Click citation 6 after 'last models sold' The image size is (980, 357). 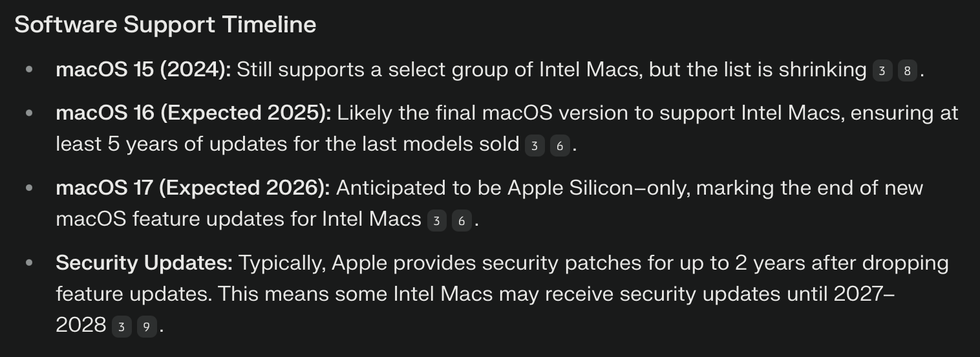pos(560,146)
